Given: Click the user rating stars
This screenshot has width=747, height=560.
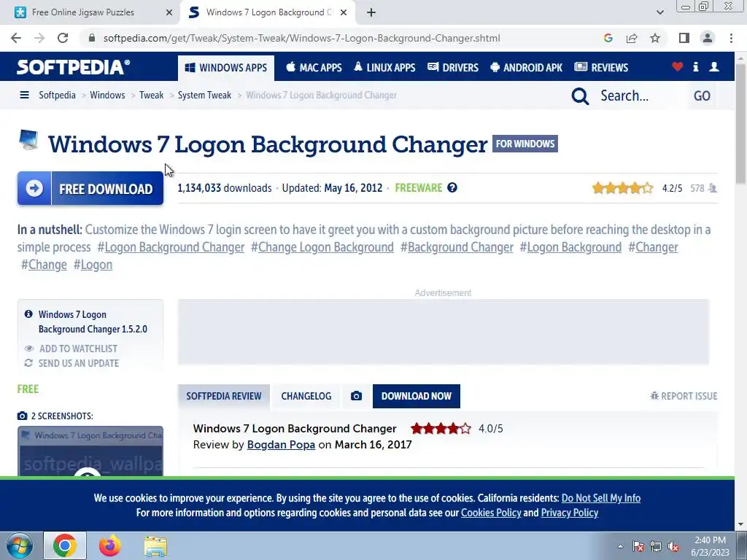Looking at the screenshot, I should 622,188.
